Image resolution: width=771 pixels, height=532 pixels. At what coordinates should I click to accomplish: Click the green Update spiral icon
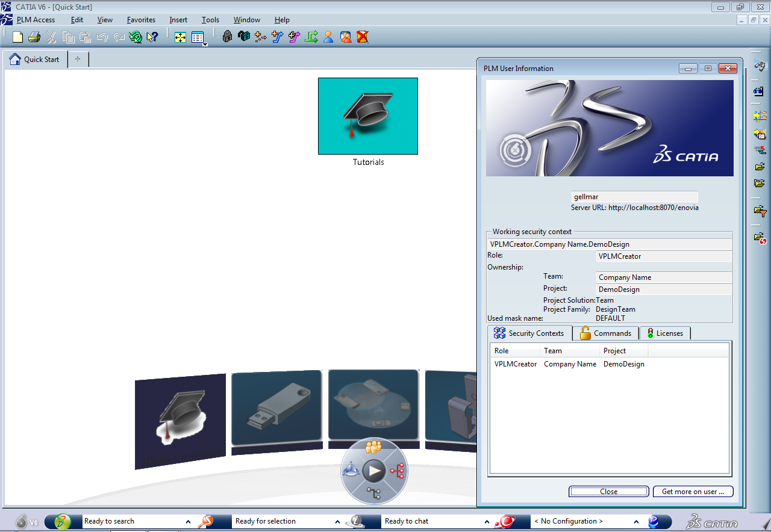[x=136, y=37]
